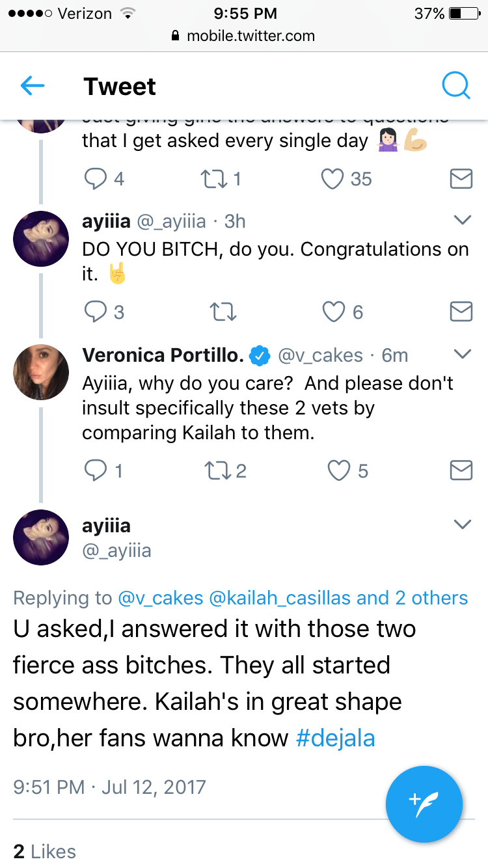Like the top tweet showing 35 likes
488x868 pixels.
(347, 179)
